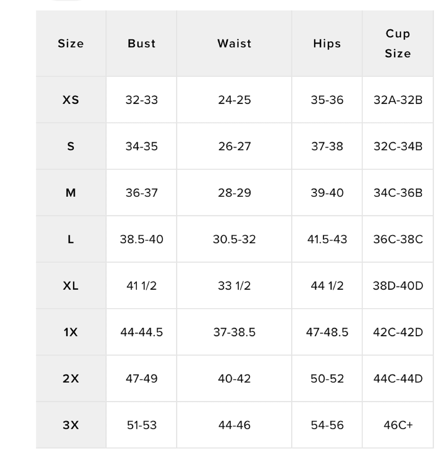Click the Hips column header

coord(327,43)
